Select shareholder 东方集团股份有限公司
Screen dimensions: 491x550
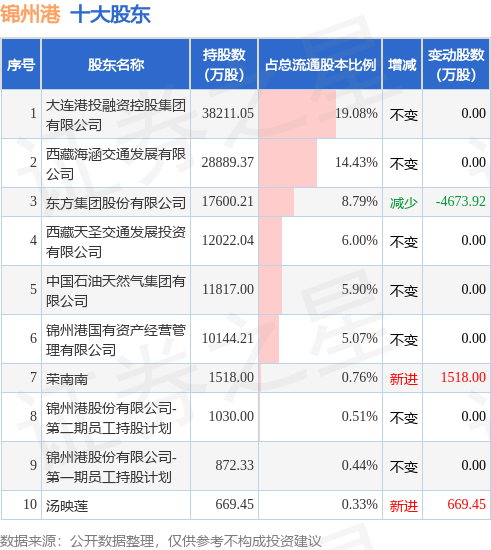pyautogui.click(x=116, y=203)
